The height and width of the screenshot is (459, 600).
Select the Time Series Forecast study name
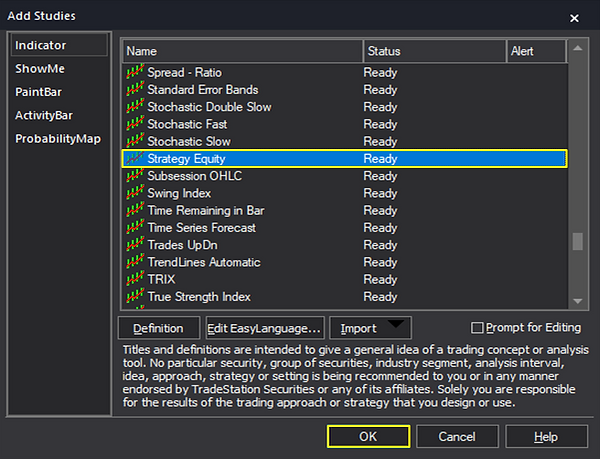tap(202, 228)
